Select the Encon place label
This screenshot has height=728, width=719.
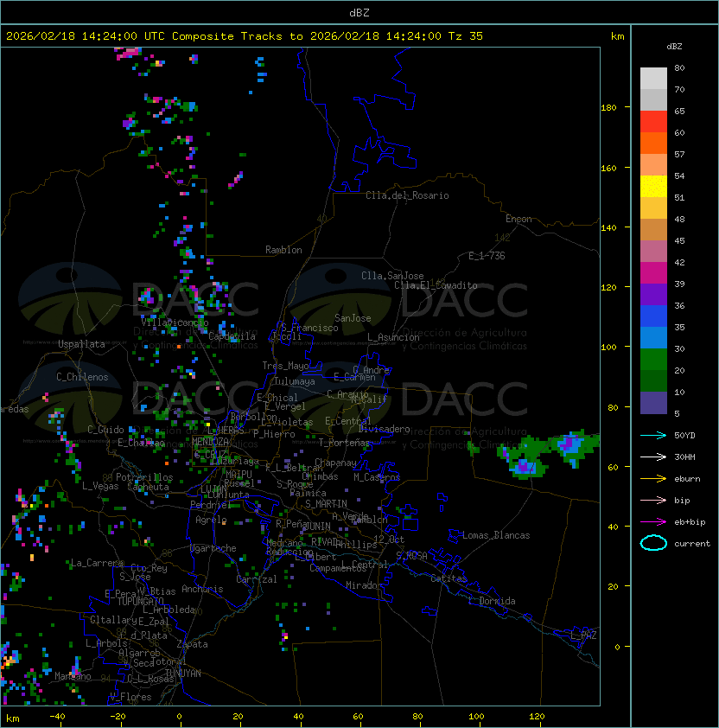click(x=519, y=219)
